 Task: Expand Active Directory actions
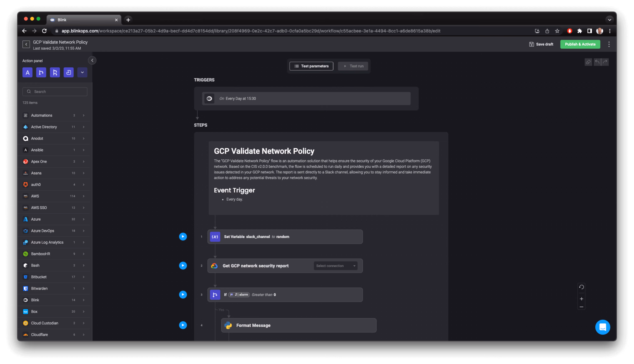pyautogui.click(x=54, y=127)
